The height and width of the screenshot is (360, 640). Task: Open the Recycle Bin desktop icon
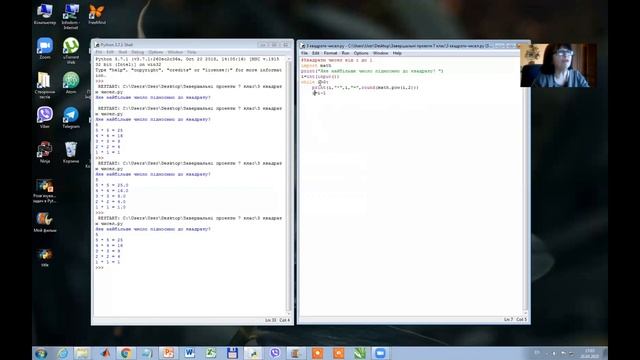point(71,152)
